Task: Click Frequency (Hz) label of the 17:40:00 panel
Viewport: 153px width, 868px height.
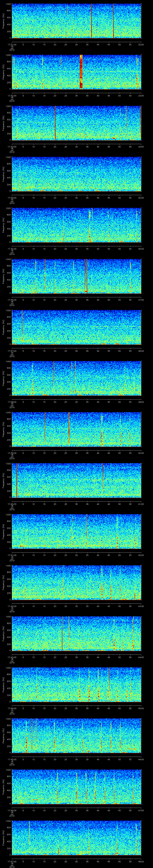Action: click(3, 480)
